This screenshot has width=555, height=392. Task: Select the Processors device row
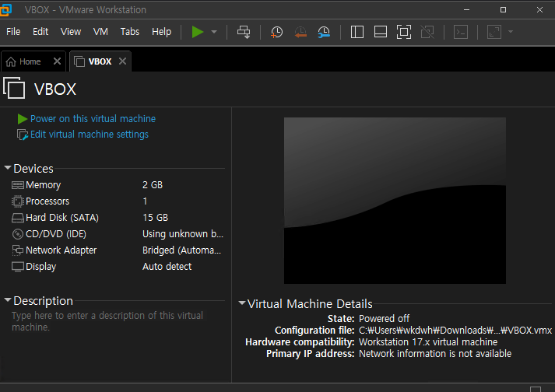tap(118, 201)
